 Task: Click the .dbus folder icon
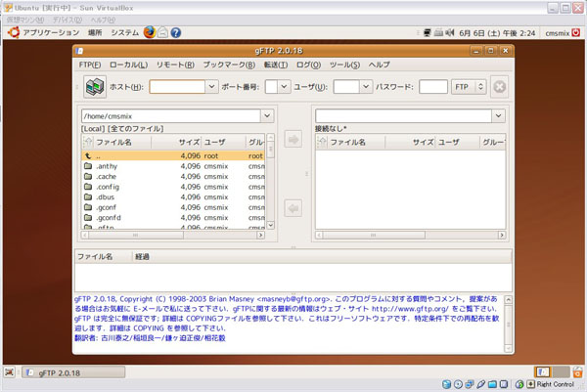coord(88,196)
